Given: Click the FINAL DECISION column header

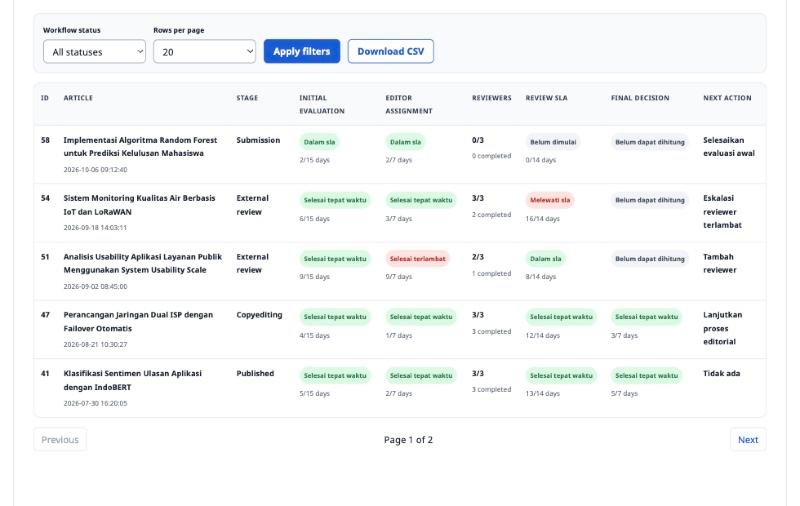Looking at the screenshot, I should 640,98.
